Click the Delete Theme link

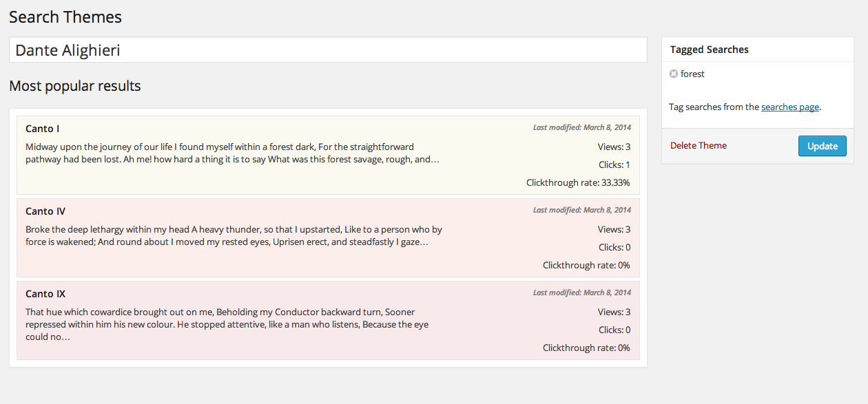699,145
